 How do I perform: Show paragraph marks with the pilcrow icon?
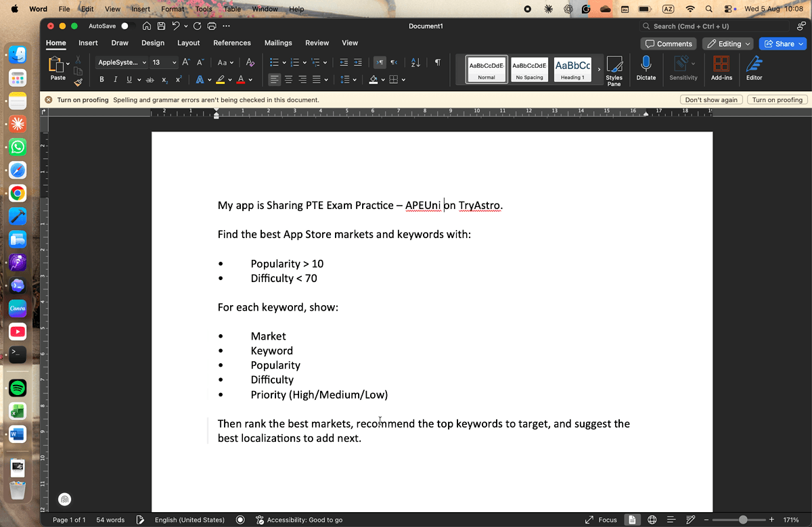(438, 62)
